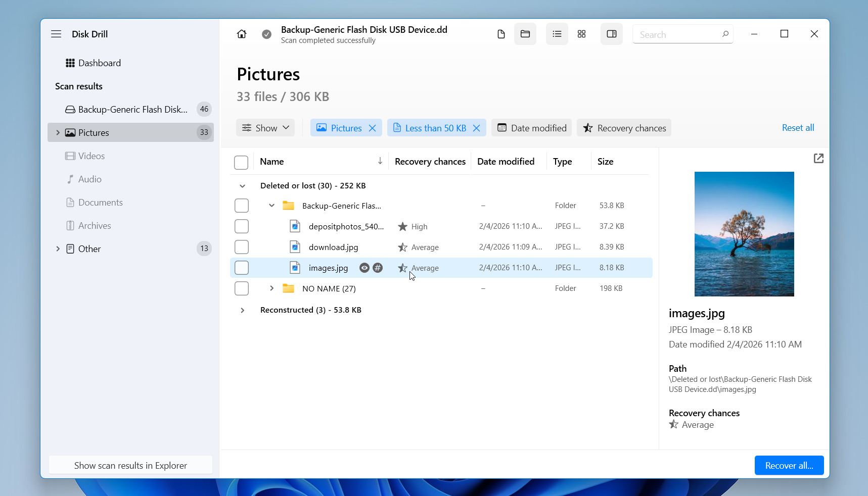Toggle the select-all header checkbox
The width and height of the screenshot is (868, 496).
(x=241, y=163)
